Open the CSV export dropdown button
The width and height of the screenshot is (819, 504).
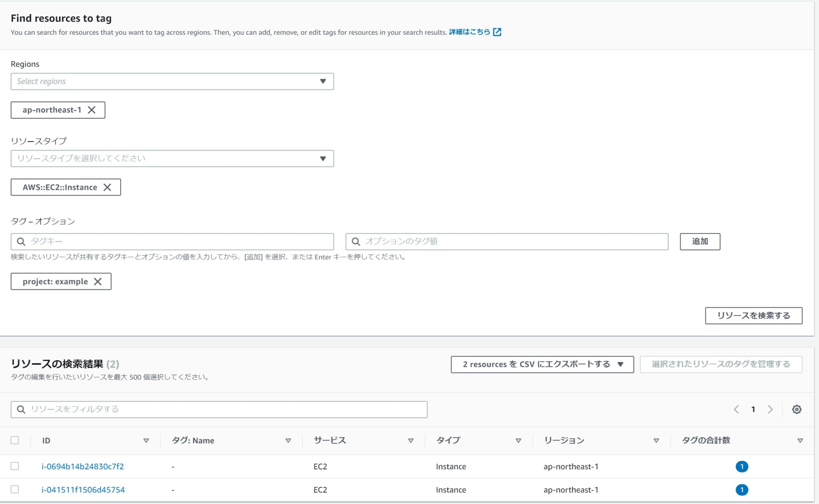542,365
